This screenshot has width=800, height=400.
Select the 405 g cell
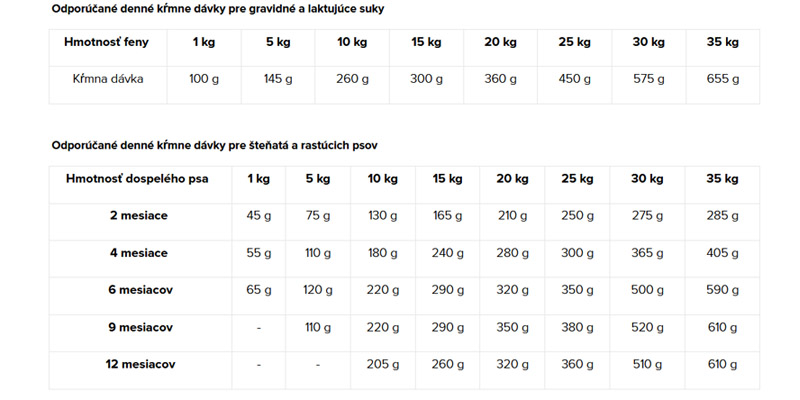point(721,253)
